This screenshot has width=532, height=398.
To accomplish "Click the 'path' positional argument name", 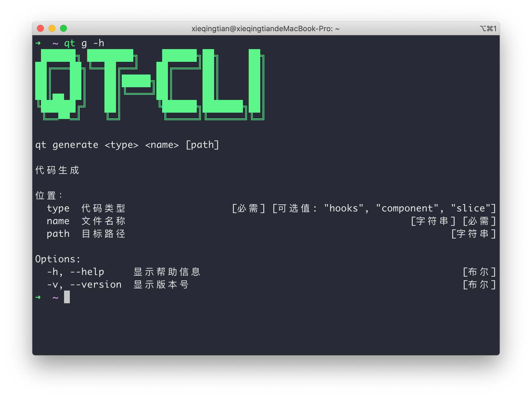I will 58,234.
